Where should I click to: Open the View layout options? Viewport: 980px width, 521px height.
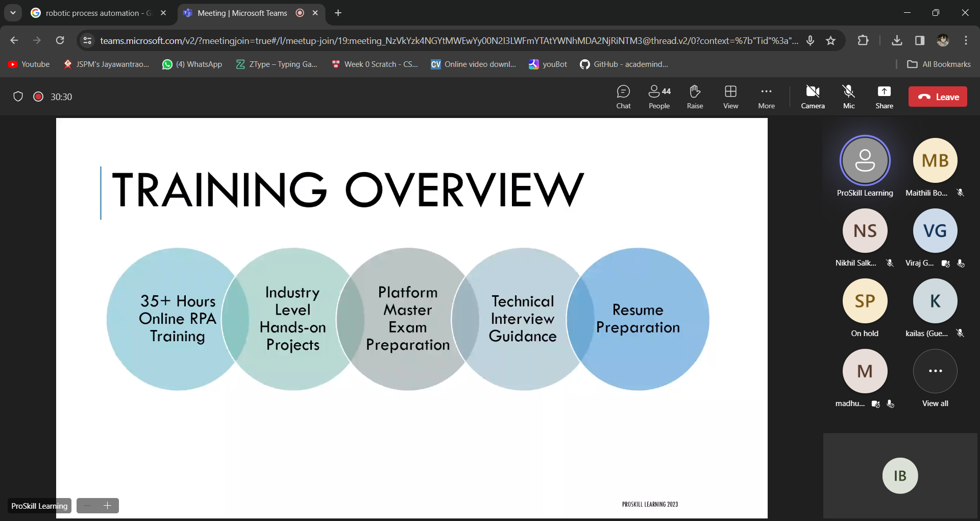(x=730, y=97)
